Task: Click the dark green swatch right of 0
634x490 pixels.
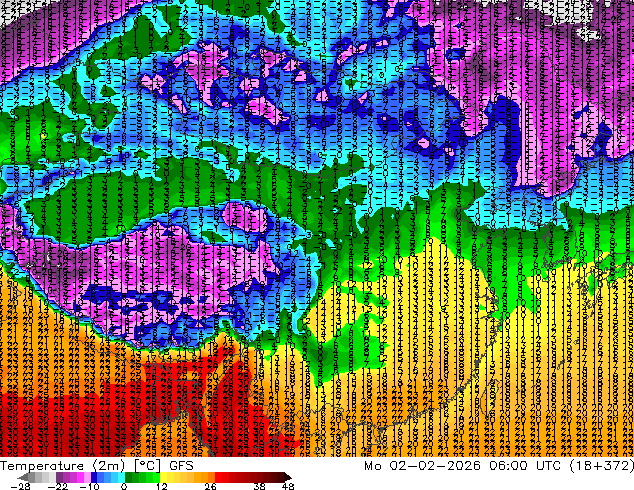Action: [x=129, y=477]
